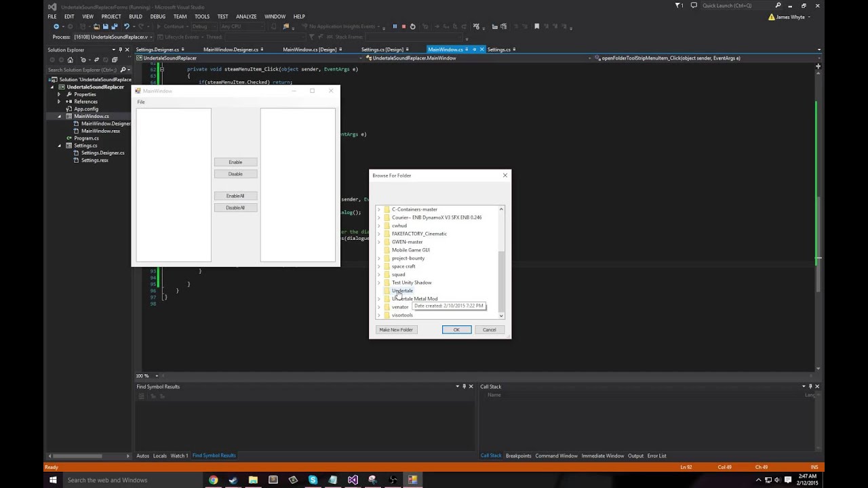Viewport: 868px width, 488px height.
Task: Switch to the Breakpoints tab
Action: [x=519, y=455]
